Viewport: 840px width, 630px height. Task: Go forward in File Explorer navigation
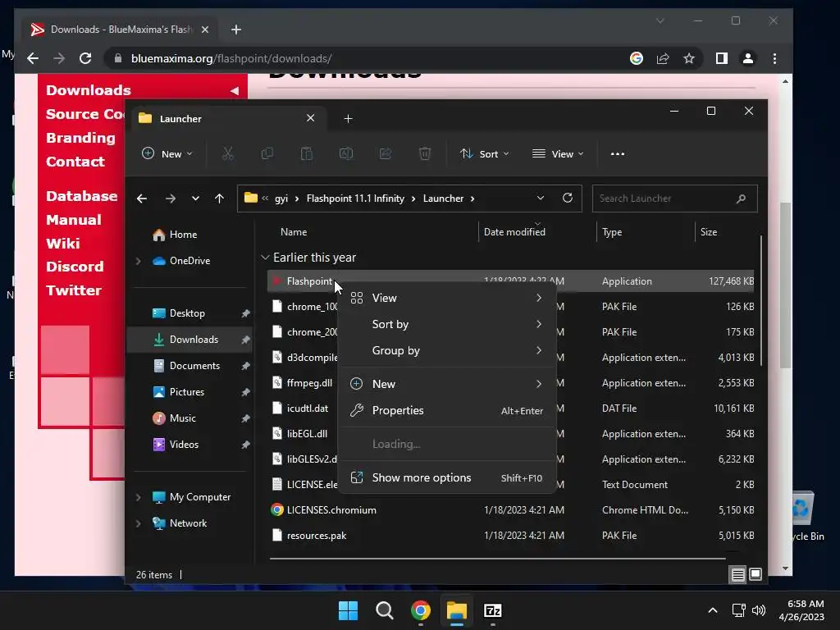pyautogui.click(x=171, y=199)
